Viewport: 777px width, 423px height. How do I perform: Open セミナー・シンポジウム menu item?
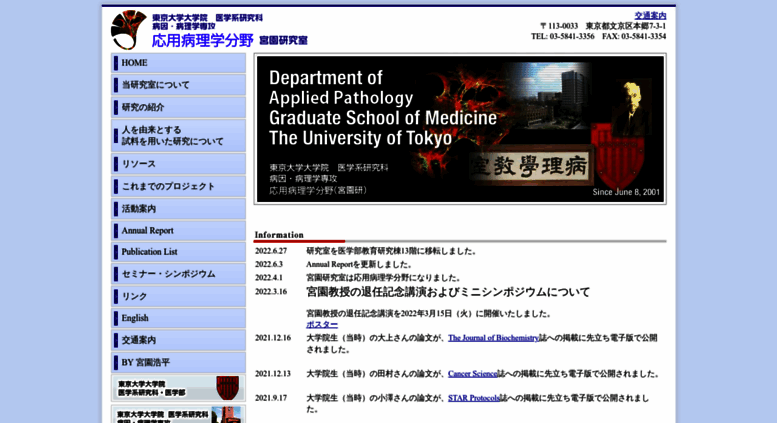coord(178,274)
